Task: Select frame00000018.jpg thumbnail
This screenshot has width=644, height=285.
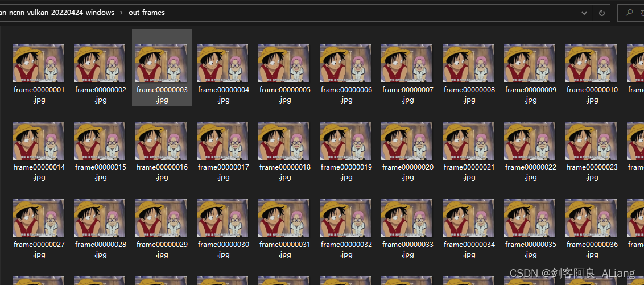Action: click(x=284, y=141)
